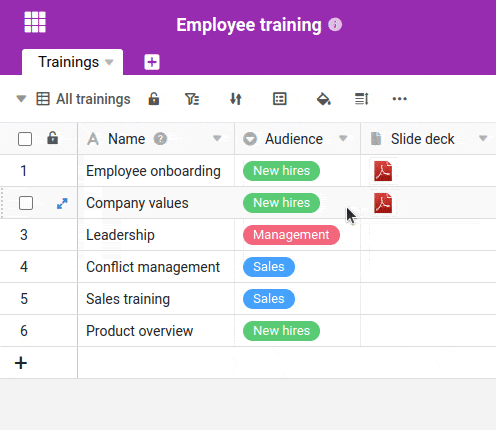This screenshot has width=496, height=430.
Task: Click the info icon beside Employee training
Action: point(335,25)
